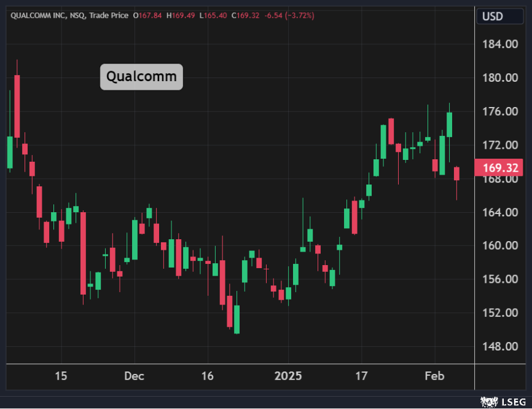
Task: Click the last red candle at chart's right edge
Action: [456, 173]
